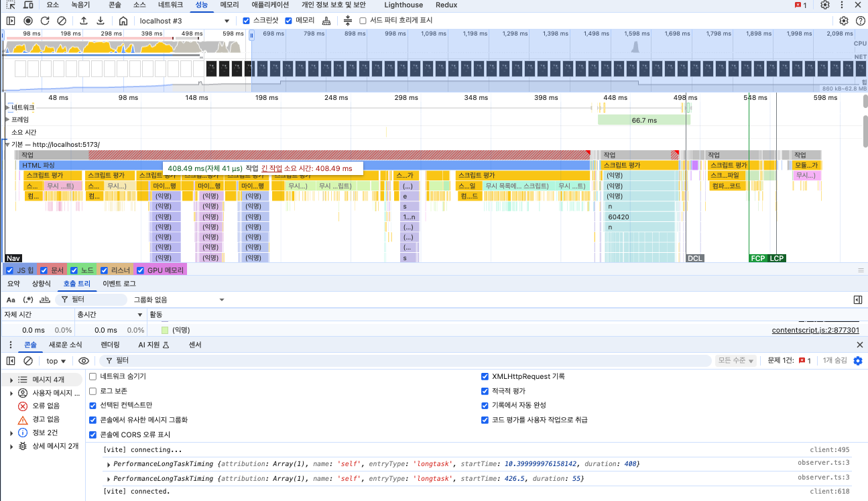The height and width of the screenshot is (501, 868).
Task: Expand the 프레임 track
Action: 7,119
